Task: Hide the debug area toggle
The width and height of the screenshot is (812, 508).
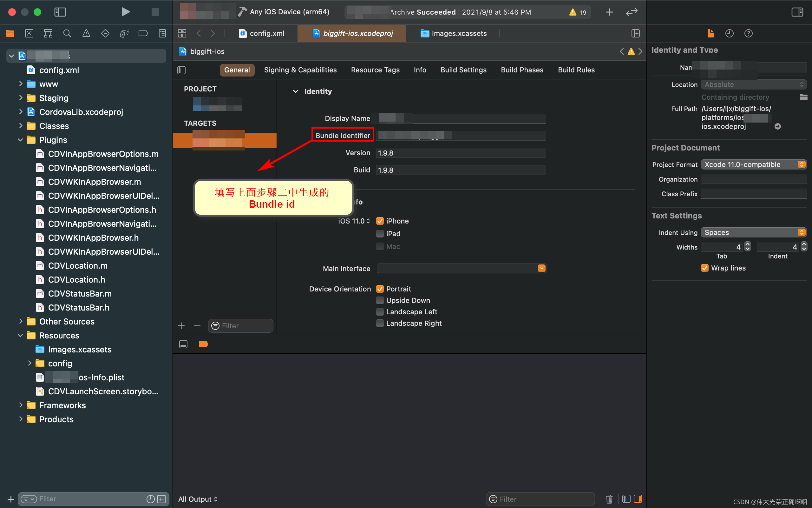Action: tap(183, 344)
